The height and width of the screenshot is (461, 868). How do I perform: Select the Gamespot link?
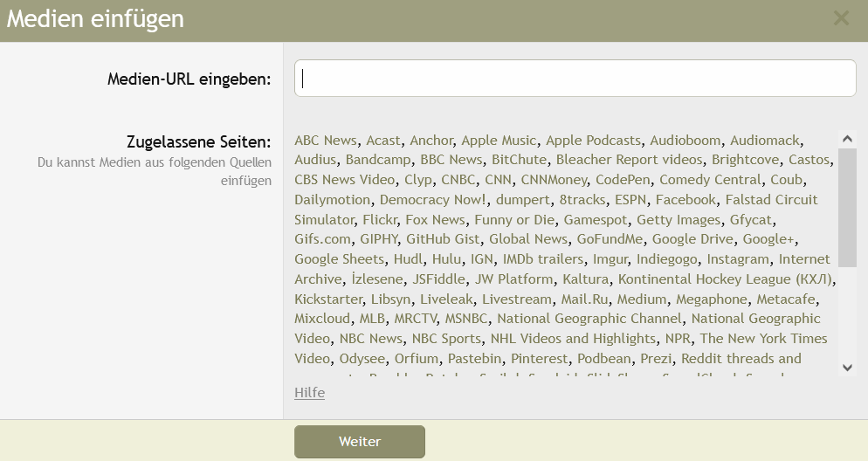pos(596,219)
